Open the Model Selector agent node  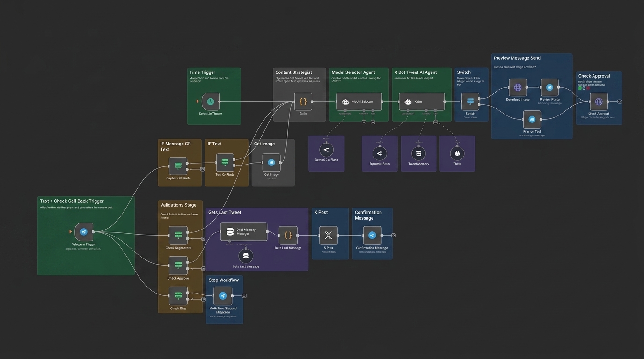359,101
